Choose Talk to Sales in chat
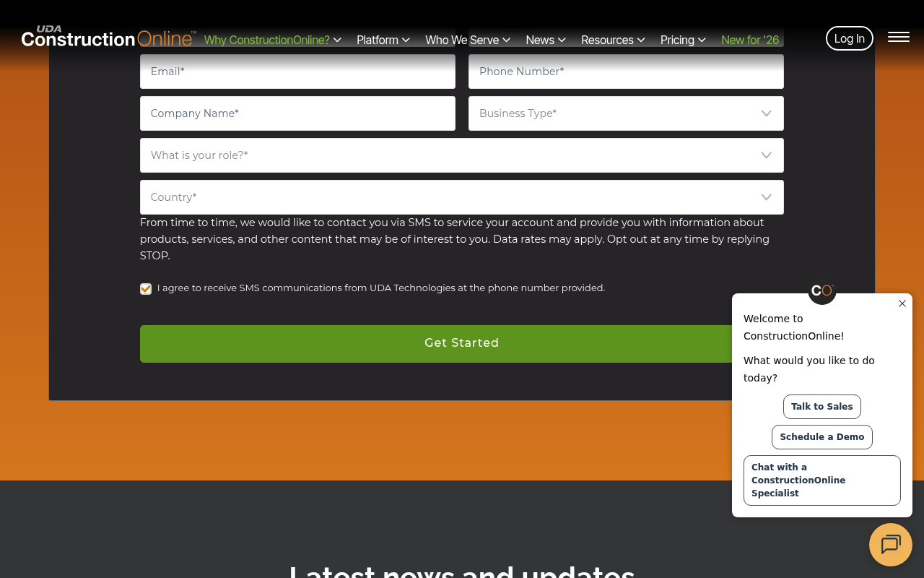The width and height of the screenshot is (924, 578). [x=822, y=407]
